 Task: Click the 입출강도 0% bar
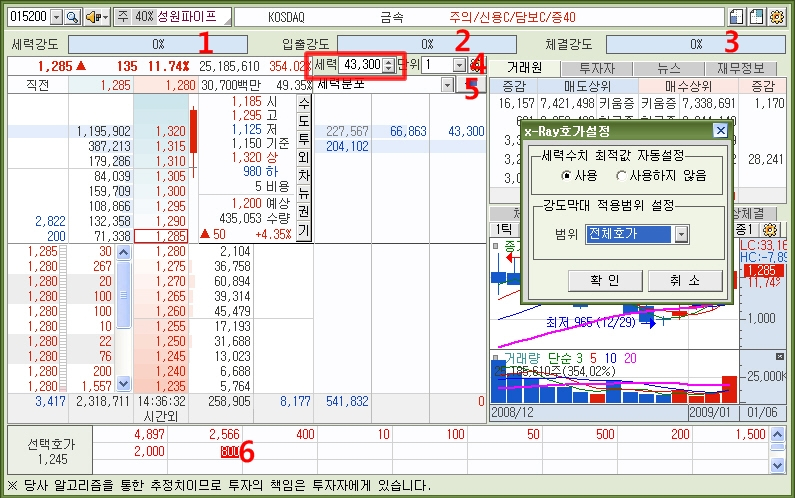coord(427,45)
